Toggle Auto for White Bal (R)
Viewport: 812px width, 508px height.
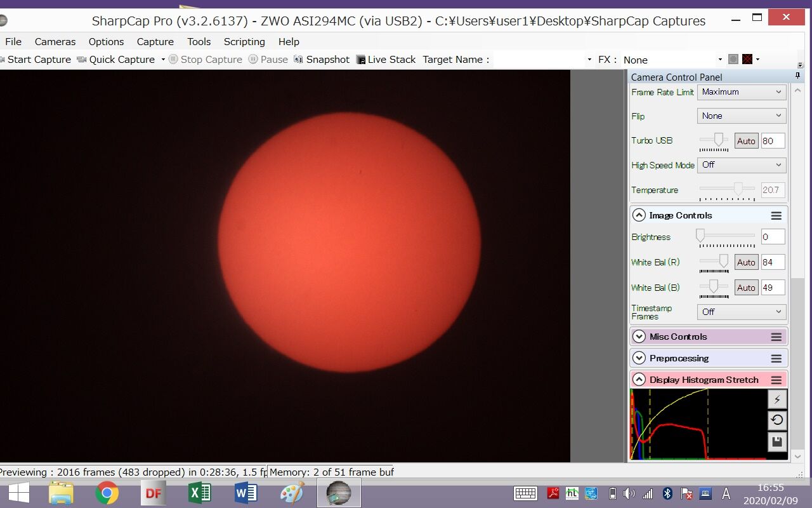coord(746,262)
